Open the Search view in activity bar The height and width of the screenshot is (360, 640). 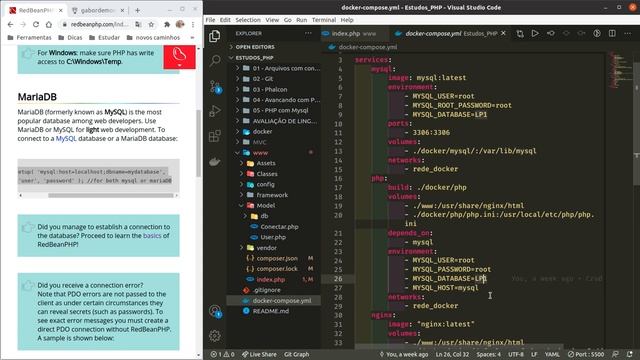tap(215, 61)
